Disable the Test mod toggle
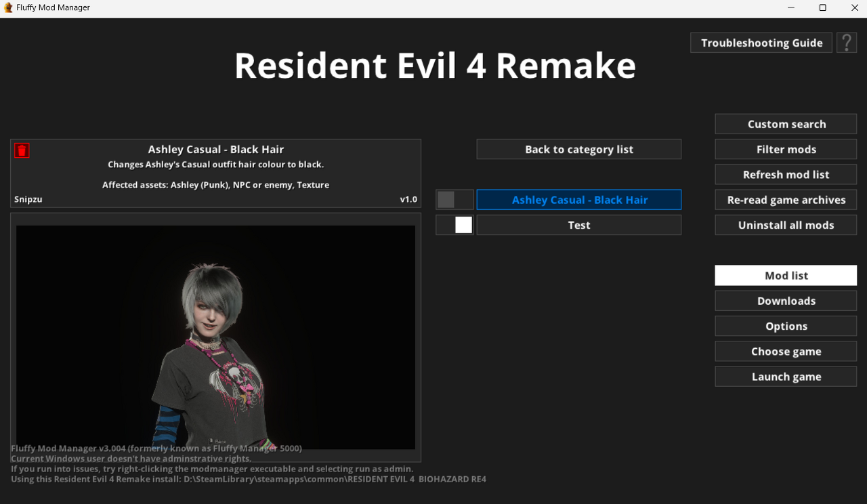 click(454, 225)
